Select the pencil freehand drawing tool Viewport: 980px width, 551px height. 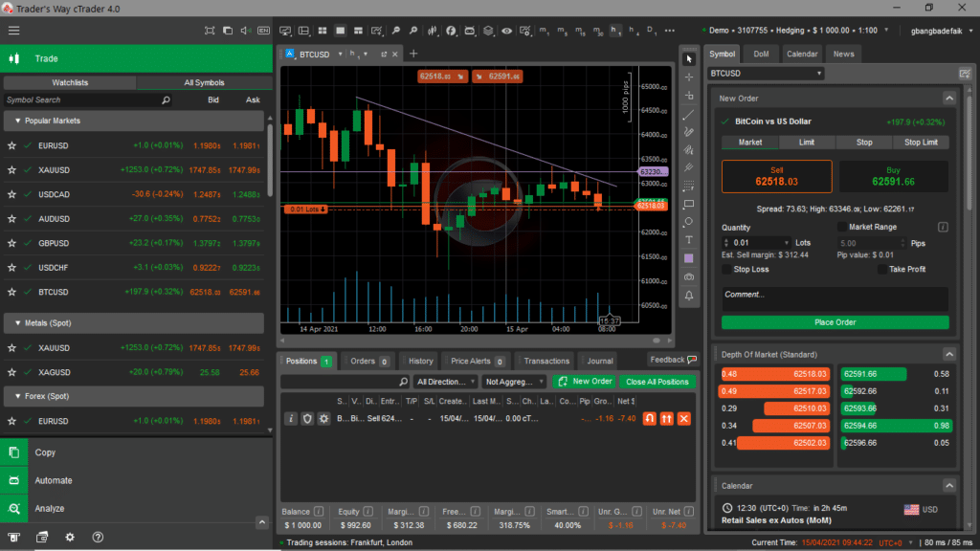click(689, 132)
